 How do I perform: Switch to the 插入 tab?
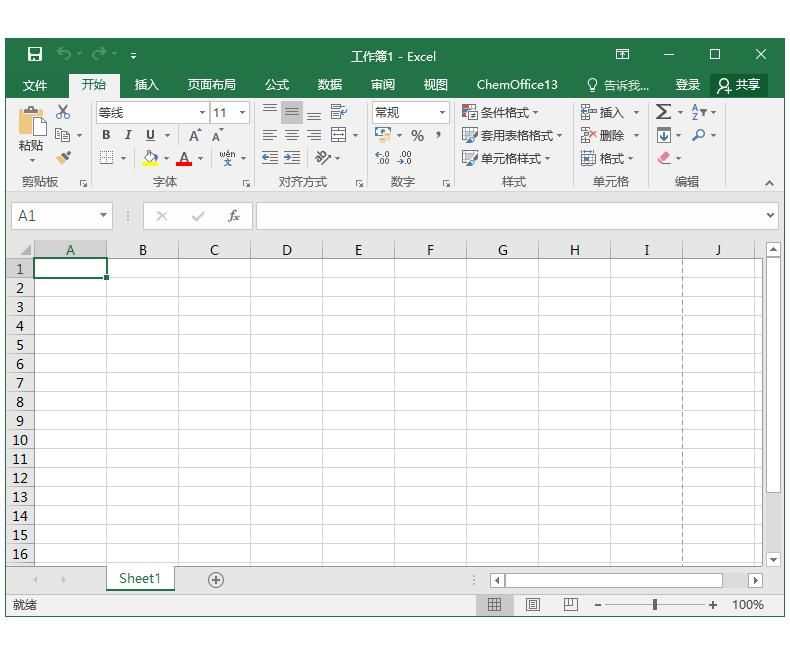(147, 85)
